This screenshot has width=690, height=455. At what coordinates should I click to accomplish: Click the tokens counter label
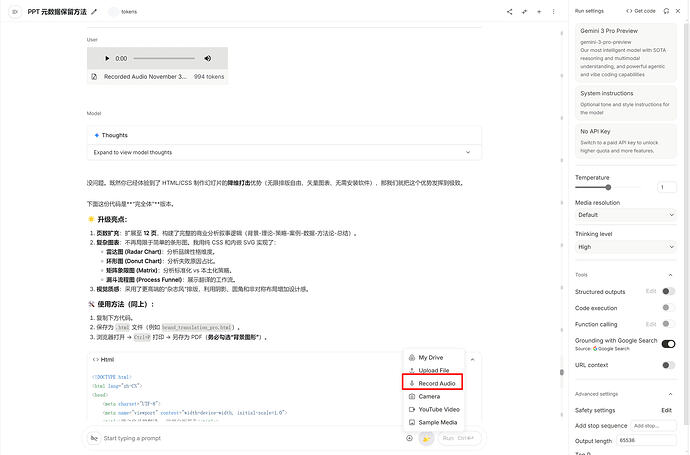(129, 12)
